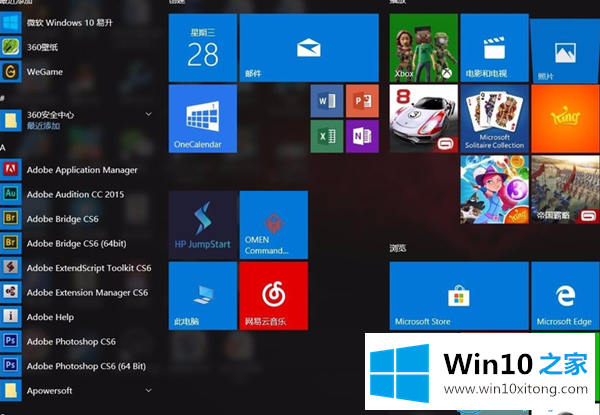Open the 邮件 mail tile
Image resolution: width=600 pixels, height=415 pixels.
[x=309, y=48]
